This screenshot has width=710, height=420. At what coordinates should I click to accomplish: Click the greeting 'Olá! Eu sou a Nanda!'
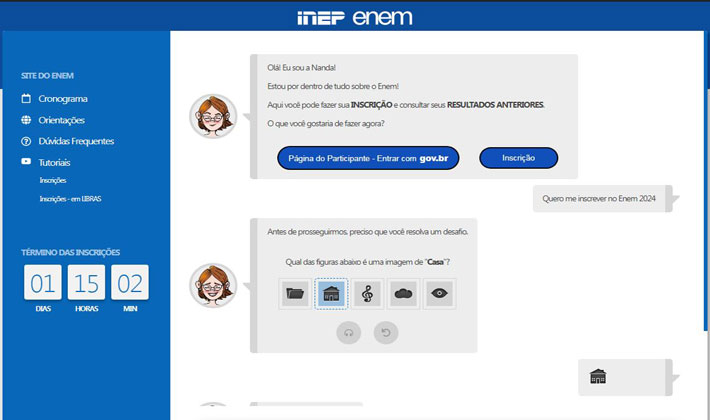click(x=302, y=67)
